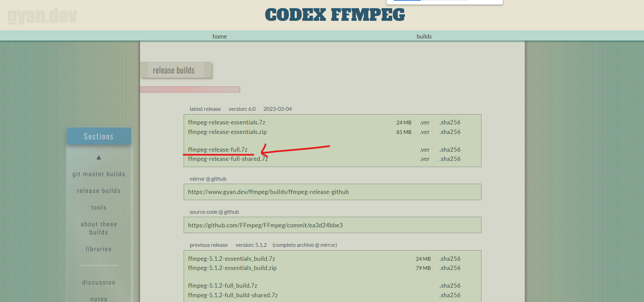Open .sha256 for ffmpeg-5.1.2-essentials_build.7z
Image resolution: width=644 pixels, height=302 pixels.
[x=450, y=259]
